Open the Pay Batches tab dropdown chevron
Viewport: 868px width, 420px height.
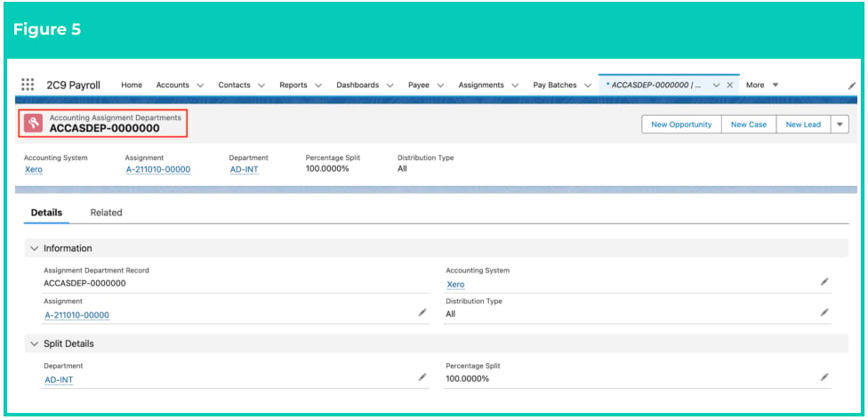pyautogui.click(x=588, y=85)
